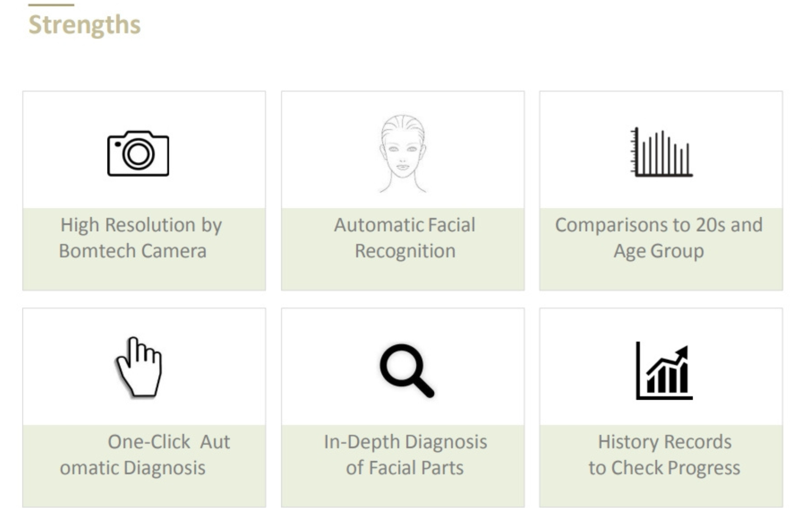This screenshot has height=508, width=812.
Task: Click the pointing hand cursor icon
Action: pyautogui.click(x=139, y=367)
